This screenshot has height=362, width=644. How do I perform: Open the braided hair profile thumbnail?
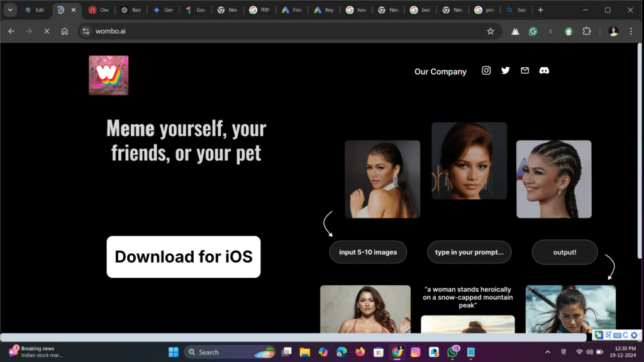(553, 179)
